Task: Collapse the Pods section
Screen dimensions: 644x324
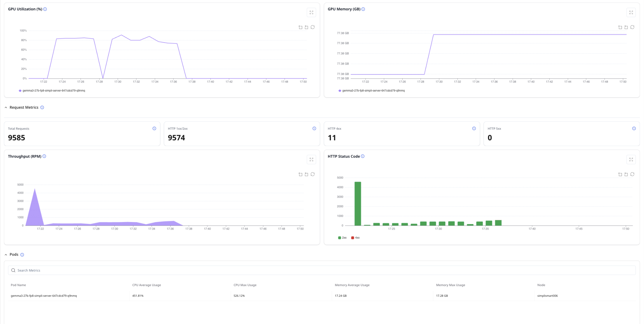Action: (x=6, y=254)
